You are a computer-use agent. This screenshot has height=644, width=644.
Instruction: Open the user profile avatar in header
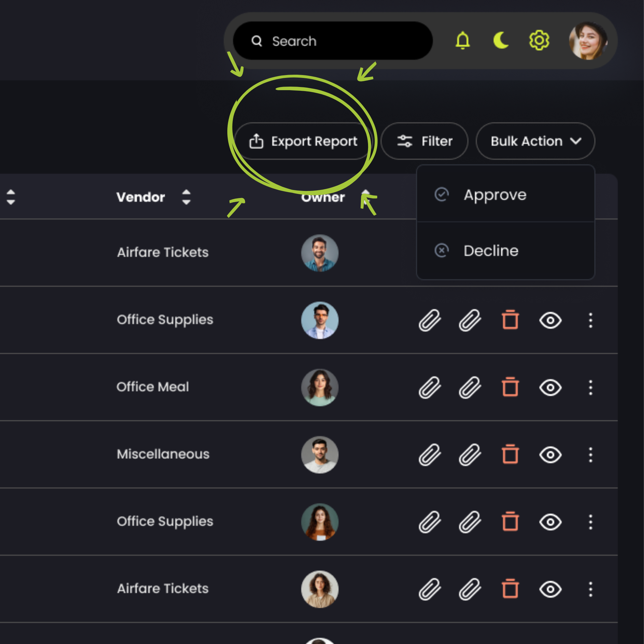tap(588, 41)
